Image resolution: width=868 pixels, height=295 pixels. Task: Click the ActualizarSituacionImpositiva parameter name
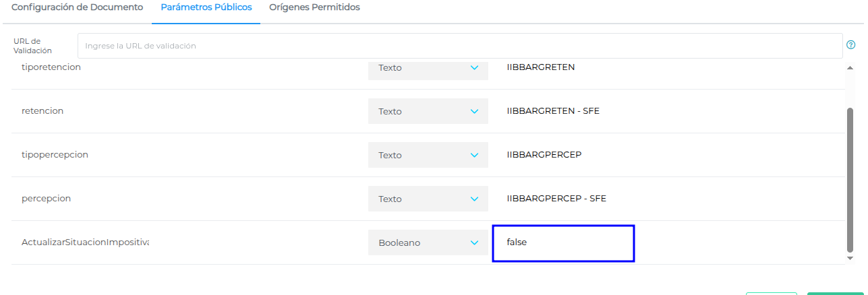[x=85, y=242]
